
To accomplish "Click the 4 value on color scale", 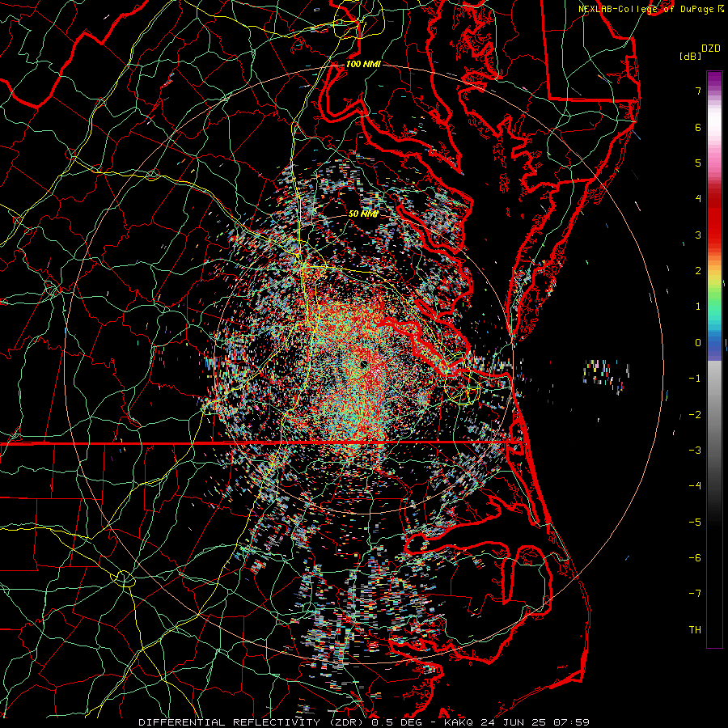I will [698, 199].
